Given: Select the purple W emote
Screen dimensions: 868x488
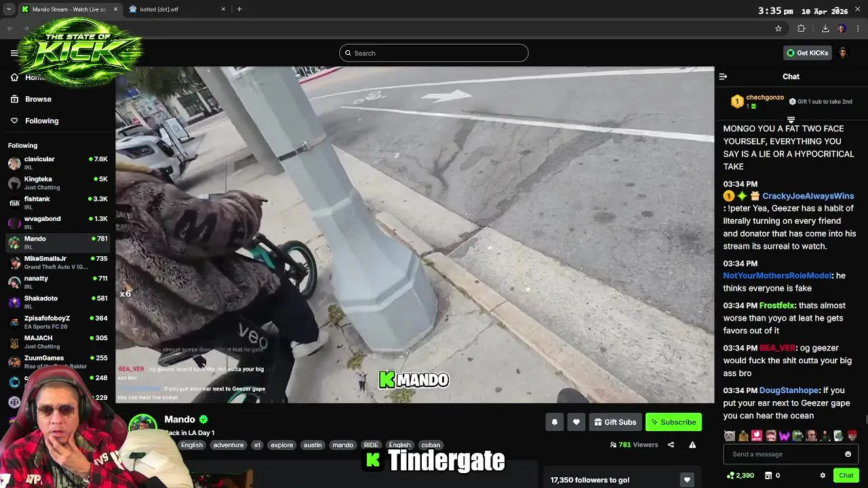Looking at the screenshot, I should pyautogui.click(x=785, y=436).
